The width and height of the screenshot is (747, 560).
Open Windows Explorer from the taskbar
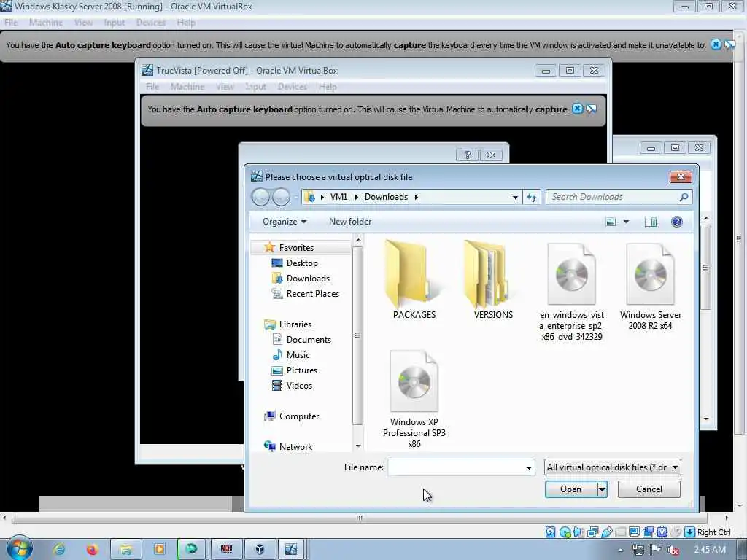(125, 549)
